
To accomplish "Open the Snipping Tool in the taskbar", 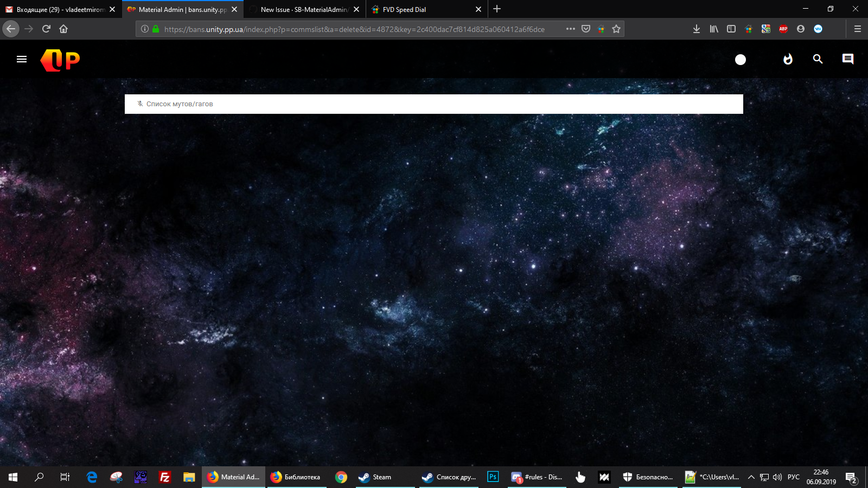I will [x=116, y=477].
